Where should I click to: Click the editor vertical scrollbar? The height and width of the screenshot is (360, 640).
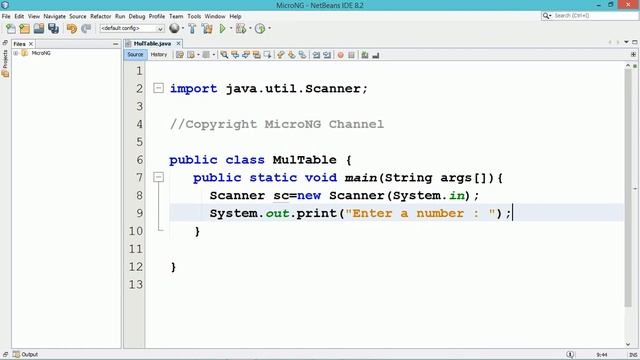click(x=628, y=188)
